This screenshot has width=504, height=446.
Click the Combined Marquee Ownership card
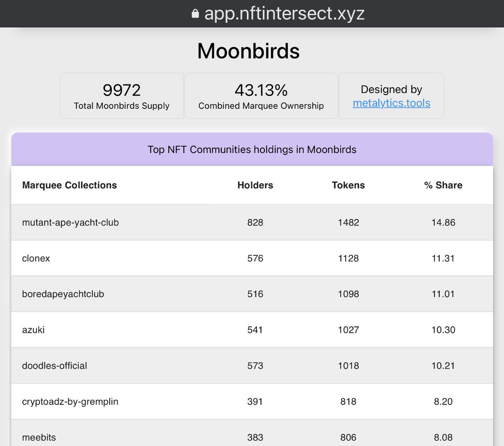[261, 96]
